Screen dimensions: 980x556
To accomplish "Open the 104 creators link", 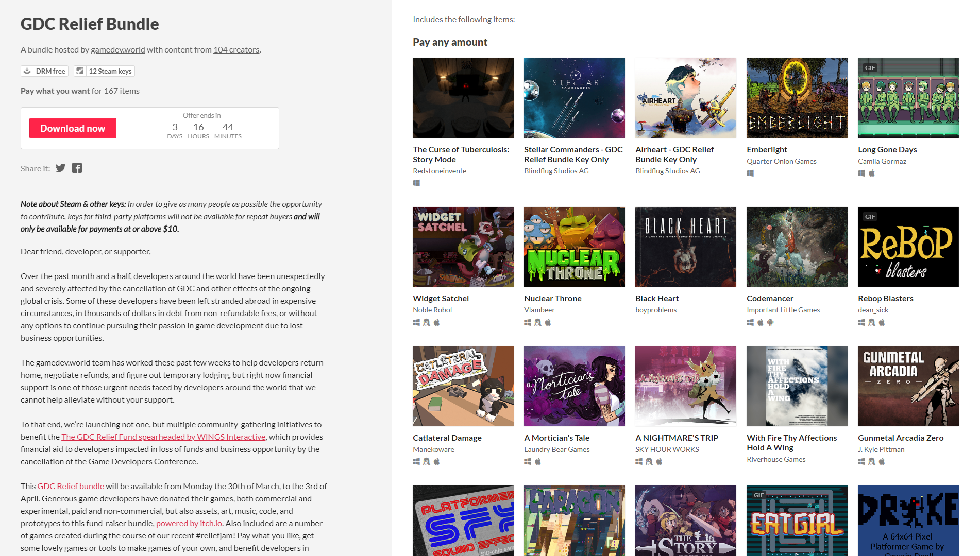I will 236,49.
